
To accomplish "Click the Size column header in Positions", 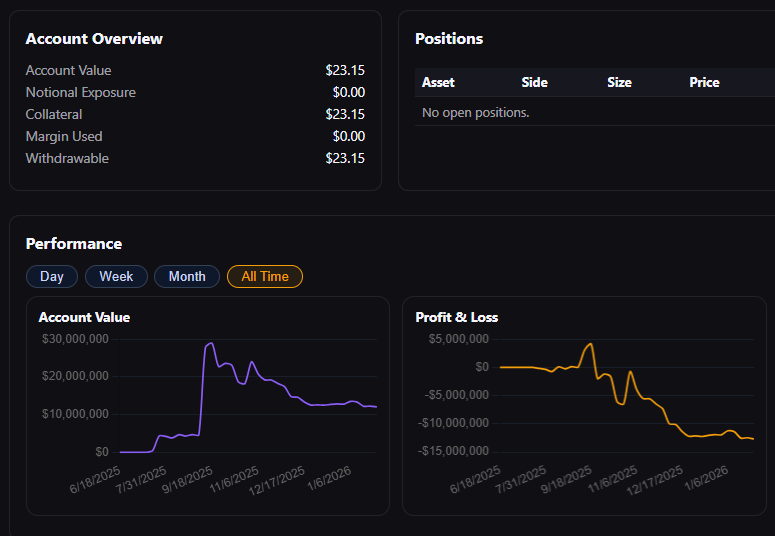I will (x=619, y=82).
